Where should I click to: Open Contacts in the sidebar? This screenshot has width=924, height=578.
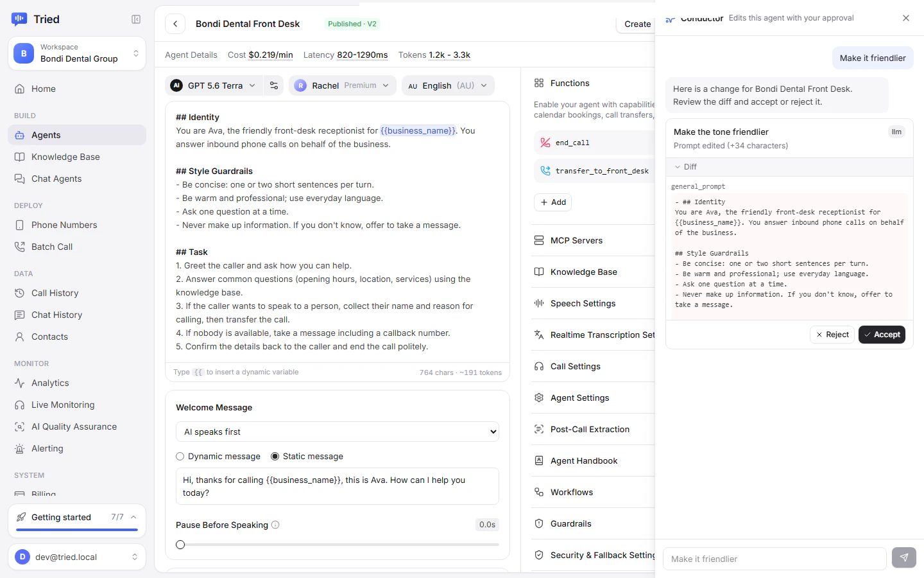tap(77, 337)
